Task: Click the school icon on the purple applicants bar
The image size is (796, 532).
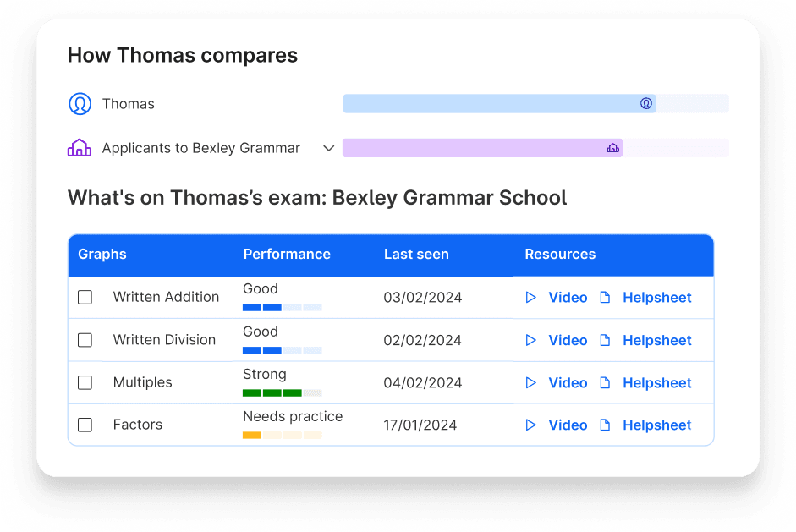Action: (x=613, y=147)
